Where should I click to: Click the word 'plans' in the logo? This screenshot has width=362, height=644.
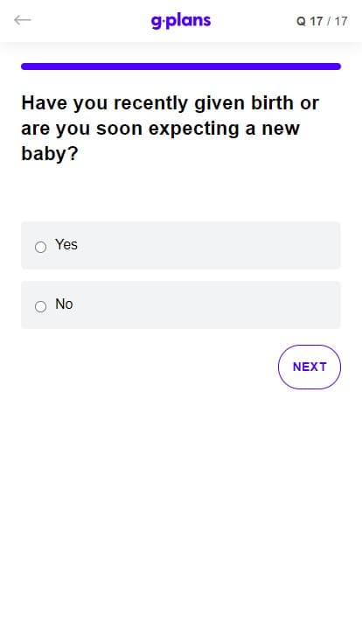tap(189, 20)
